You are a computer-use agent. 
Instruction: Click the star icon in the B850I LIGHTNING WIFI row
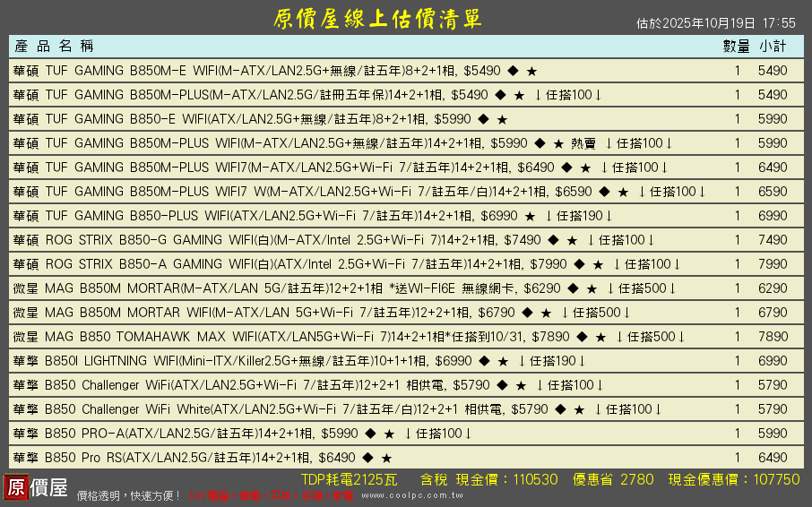(504, 361)
